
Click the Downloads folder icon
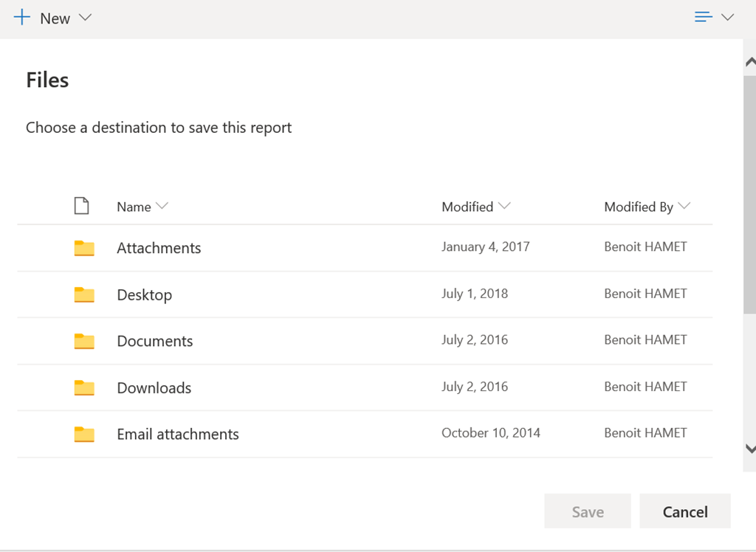84,387
